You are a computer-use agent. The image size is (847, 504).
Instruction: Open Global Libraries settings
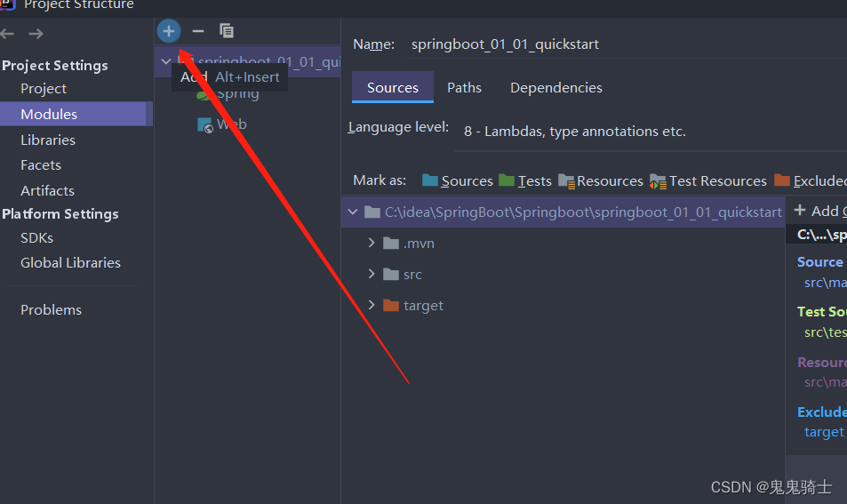[x=70, y=263]
